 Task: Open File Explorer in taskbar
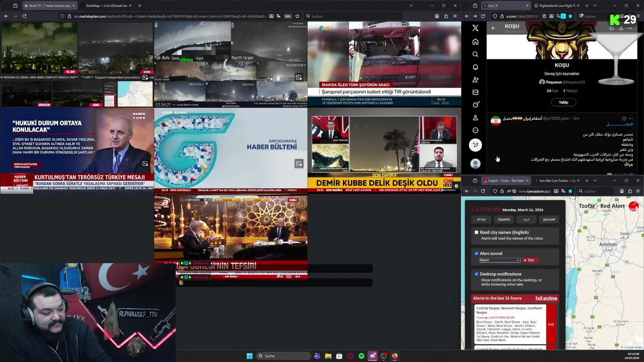[x=328, y=356]
